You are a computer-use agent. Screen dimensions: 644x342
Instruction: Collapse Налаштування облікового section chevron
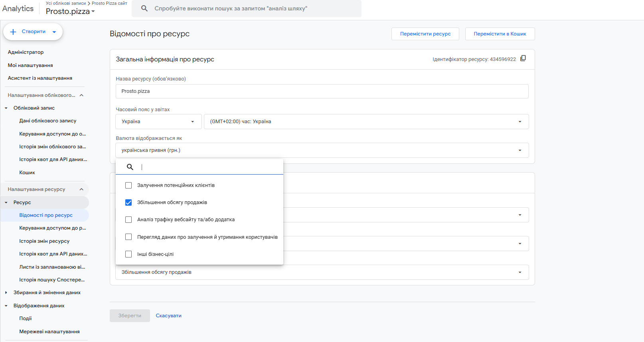tap(81, 95)
